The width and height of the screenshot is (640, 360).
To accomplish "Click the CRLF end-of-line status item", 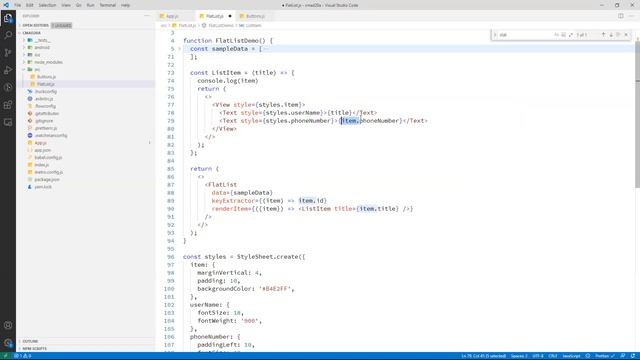I will [553, 356].
